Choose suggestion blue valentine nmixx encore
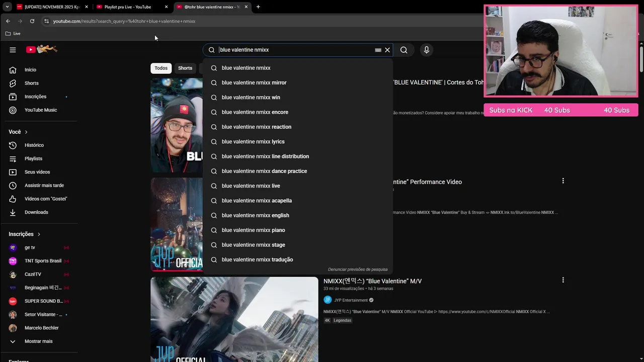Image resolution: width=644 pixels, height=362 pixels. pos(298,112)
